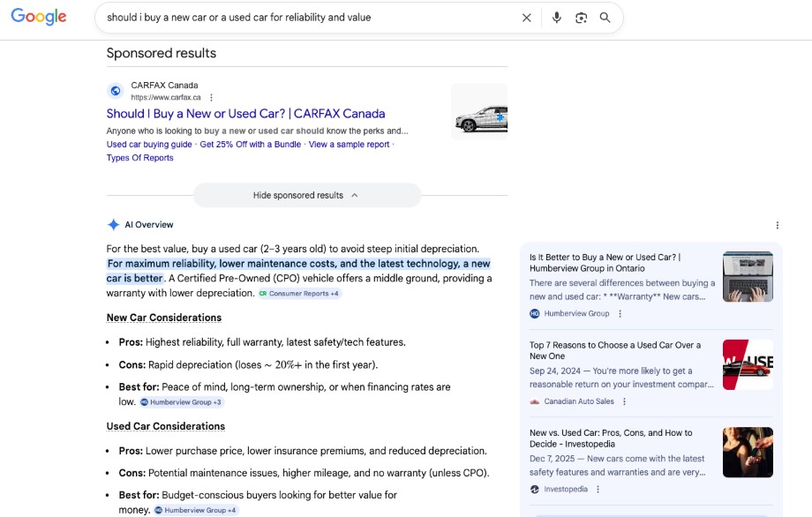
Task: Click the Cons: Potential maintenance issues bullet
Action: coord(304,473)
